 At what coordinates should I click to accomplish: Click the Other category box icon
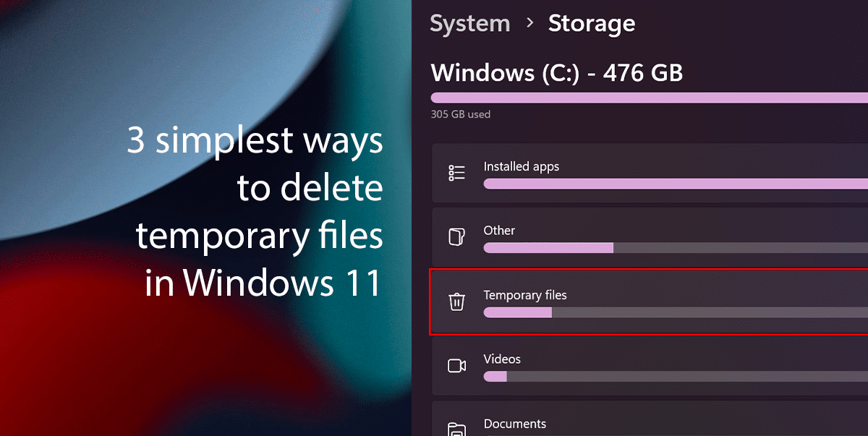(456, 237)
